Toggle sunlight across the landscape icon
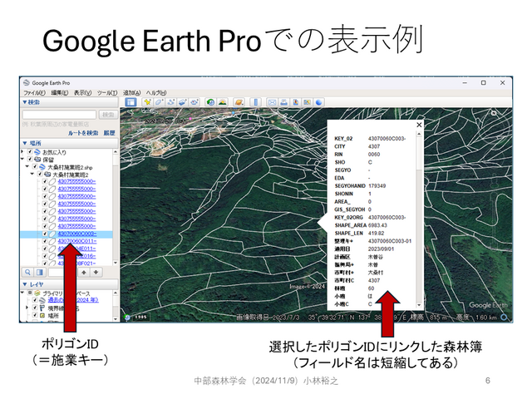Screen dimensions: 532x399 pyautogui.click(x=222, y=102)
